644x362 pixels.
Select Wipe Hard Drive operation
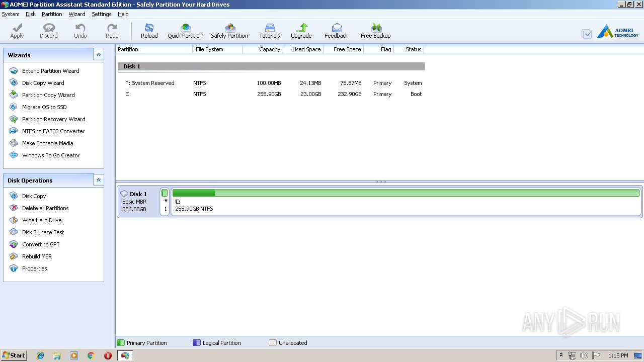pos(42,220)
